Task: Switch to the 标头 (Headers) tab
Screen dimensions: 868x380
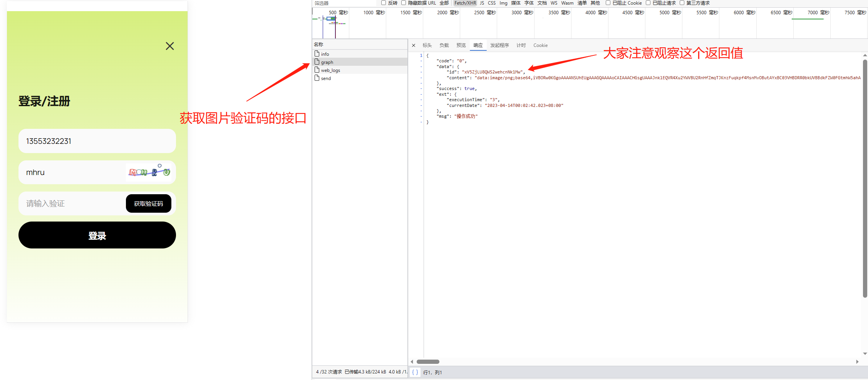Action: pos(427,45)
